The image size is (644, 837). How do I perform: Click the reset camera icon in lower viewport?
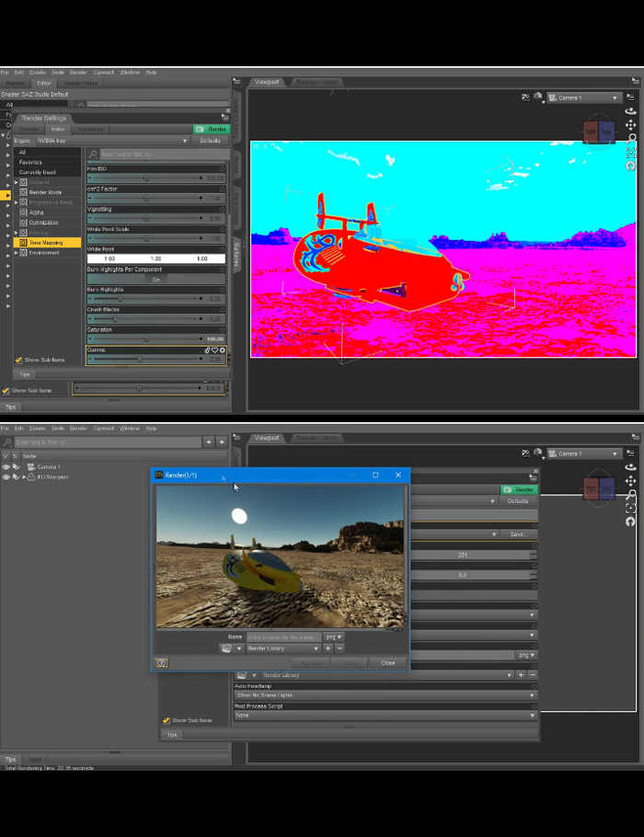(630, 522)
